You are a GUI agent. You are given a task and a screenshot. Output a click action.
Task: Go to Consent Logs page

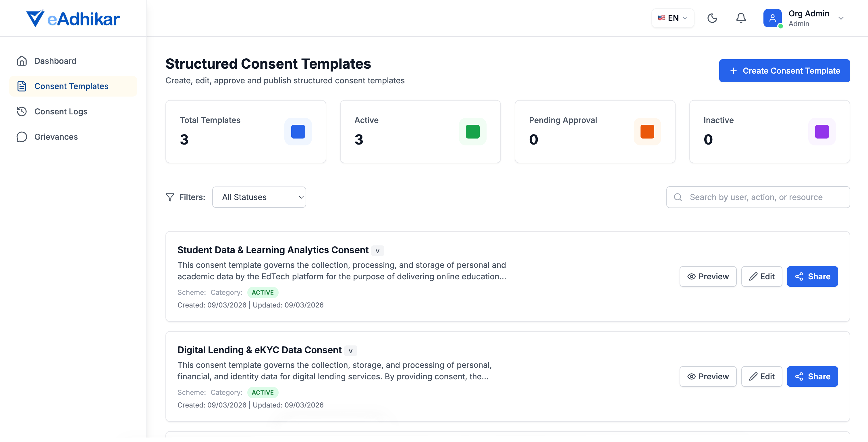tap(61, 111)
